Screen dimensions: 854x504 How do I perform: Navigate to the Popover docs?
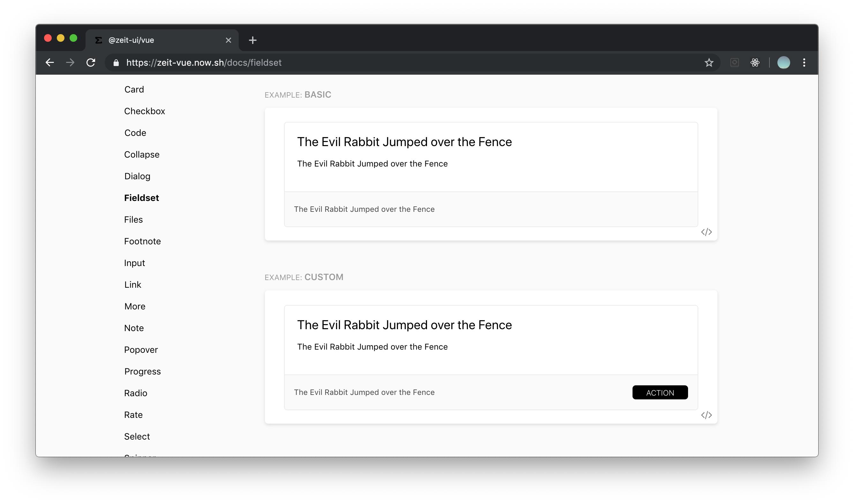141,350
